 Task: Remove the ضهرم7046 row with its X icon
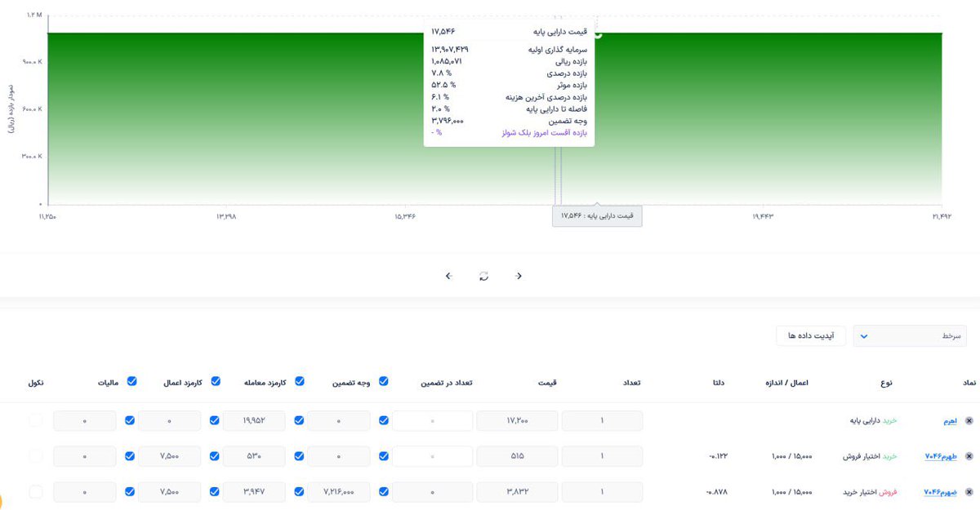969,492
